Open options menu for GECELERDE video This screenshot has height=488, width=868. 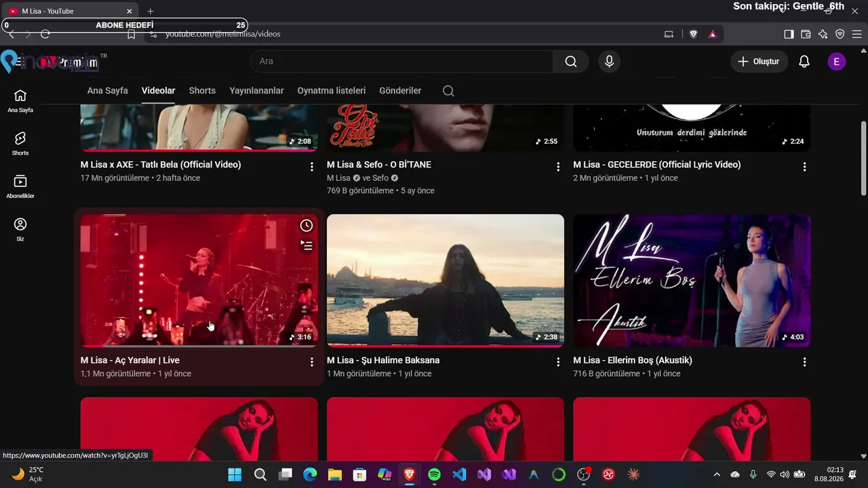point(804,167)
